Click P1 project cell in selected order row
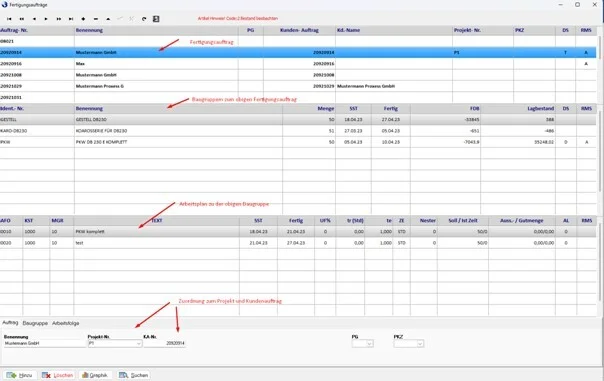This screenshot has height=381, width=604. pos(483,52)
